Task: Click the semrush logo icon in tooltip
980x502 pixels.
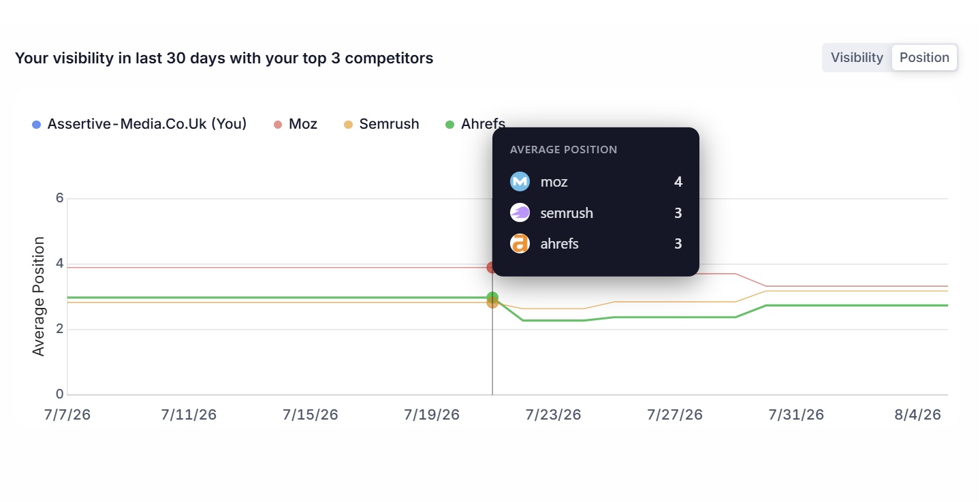Action: (x=520, y=213)
